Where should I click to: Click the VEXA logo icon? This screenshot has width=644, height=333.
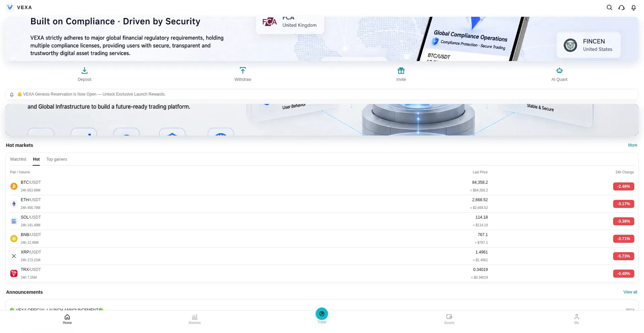pos(10,7)
